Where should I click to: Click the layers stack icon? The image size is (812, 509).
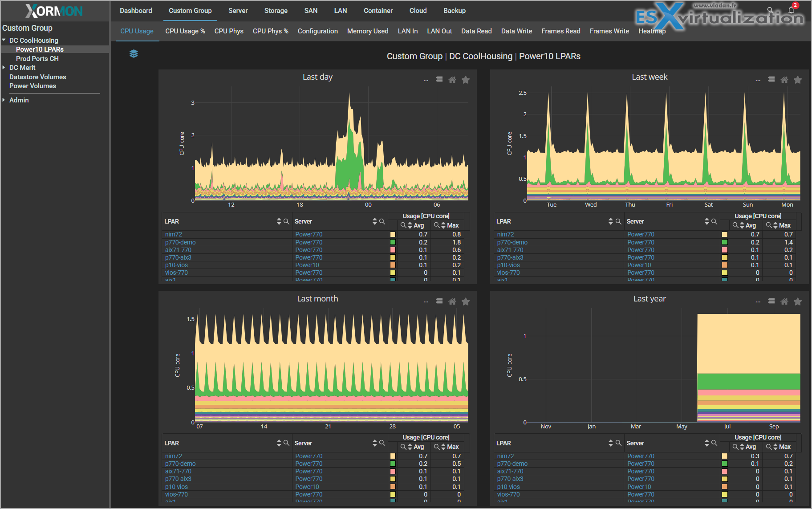coord(134,54)
